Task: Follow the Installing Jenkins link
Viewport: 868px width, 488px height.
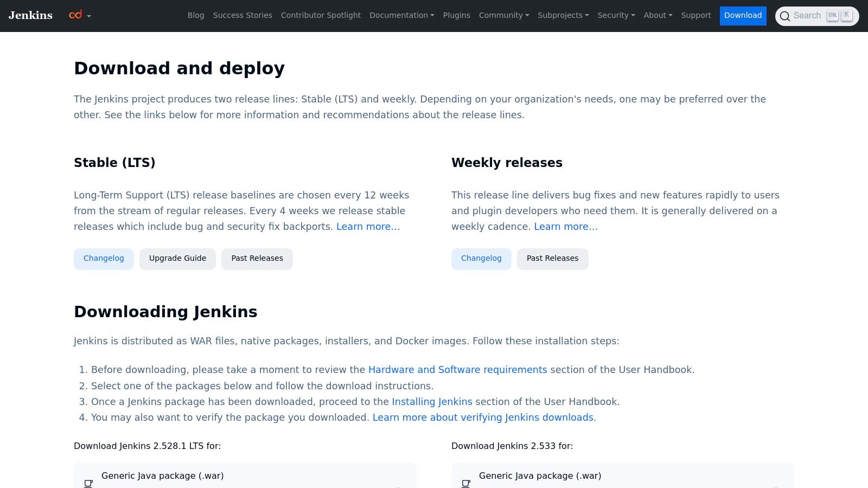Action: 432,402
